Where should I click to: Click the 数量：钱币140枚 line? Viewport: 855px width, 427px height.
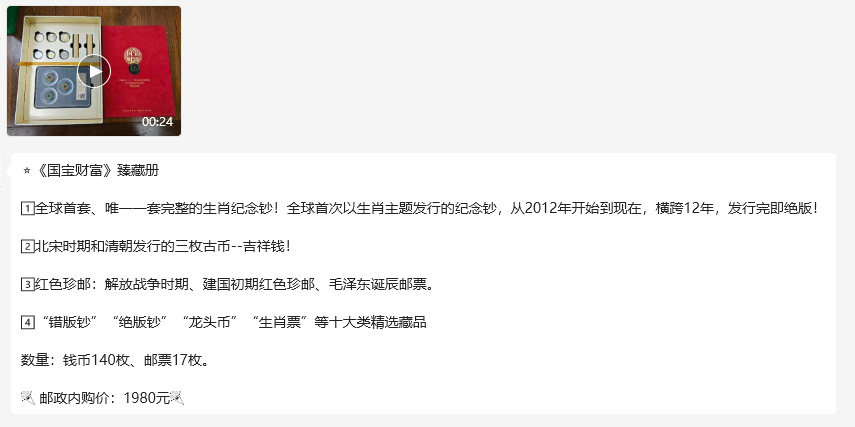115,360
